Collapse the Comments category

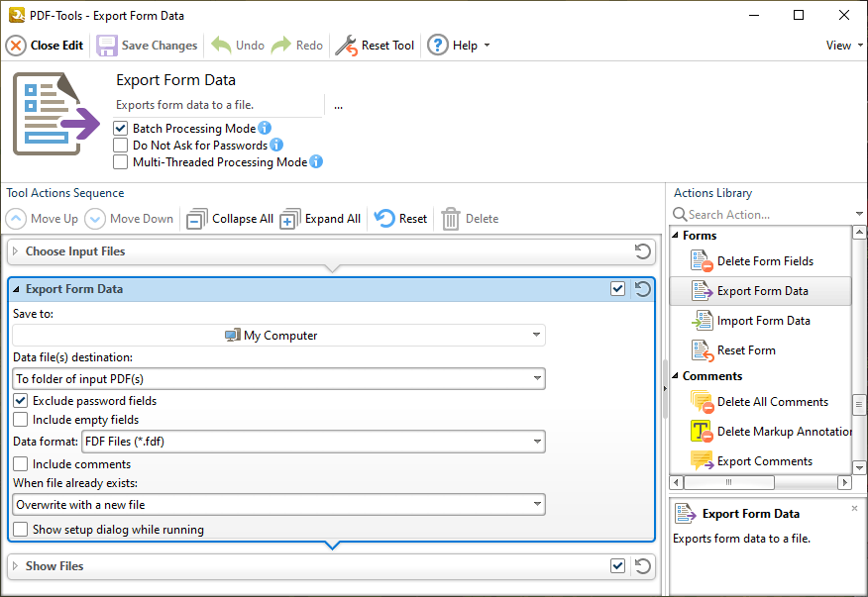tap(675, 375)
